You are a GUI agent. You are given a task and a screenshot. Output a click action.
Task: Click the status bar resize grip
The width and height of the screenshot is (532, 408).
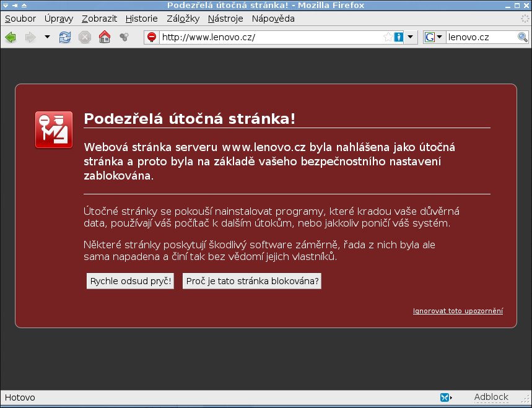527,398
